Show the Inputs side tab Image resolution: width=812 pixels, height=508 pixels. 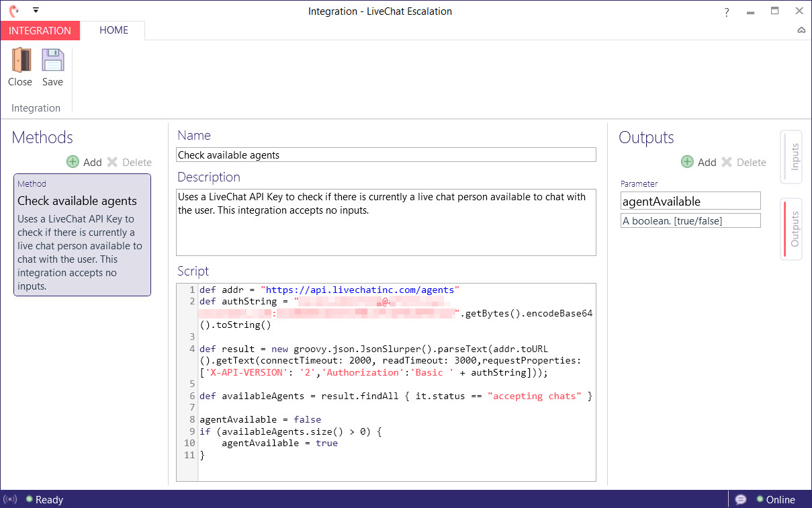pyautogui.click(x=792, y=157)
